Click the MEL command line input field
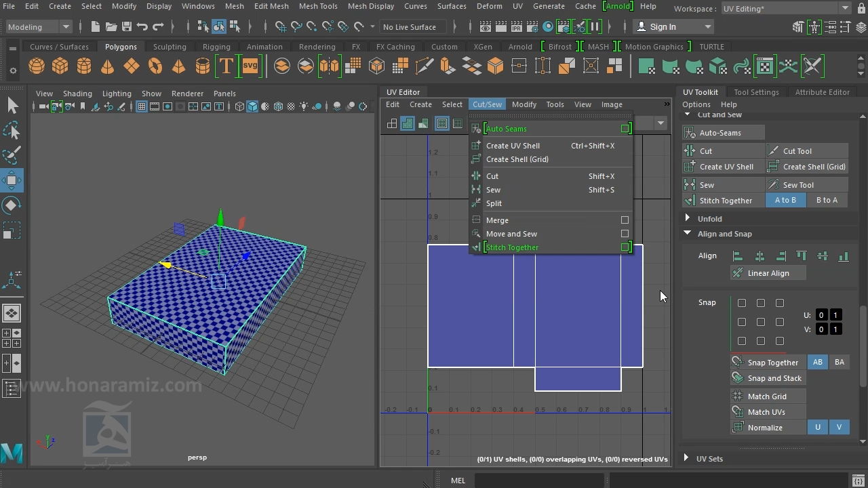 point(538,481)
